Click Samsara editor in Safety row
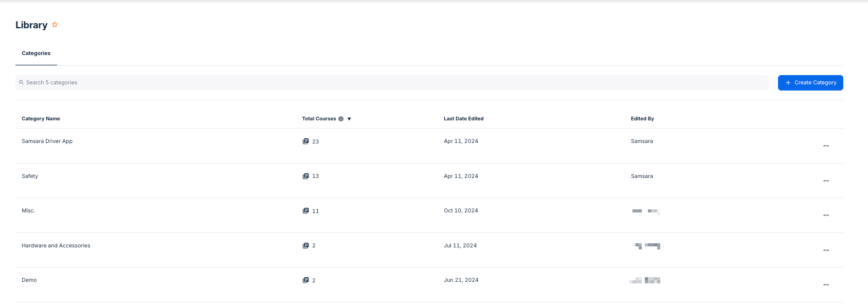 (x=642, y=176)
